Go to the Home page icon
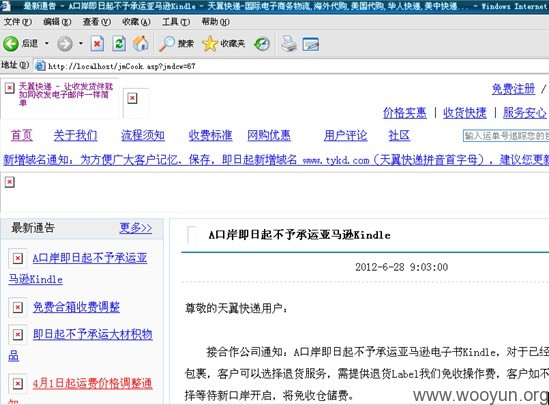549x405 pixels. (141, 44)
